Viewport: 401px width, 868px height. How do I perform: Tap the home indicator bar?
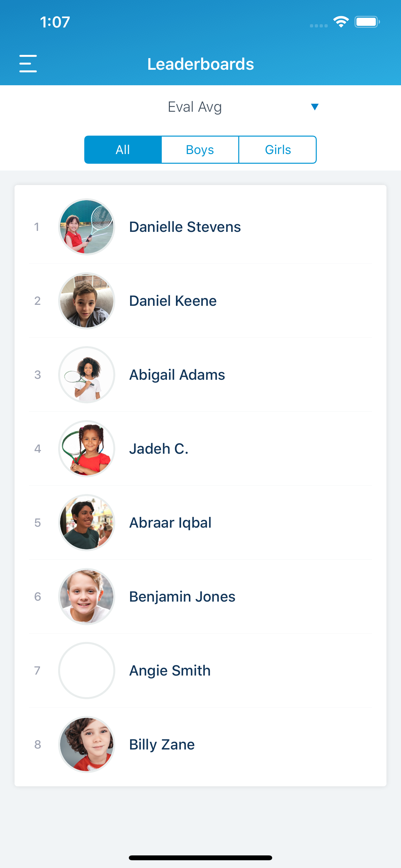click(x=200, y=858)
